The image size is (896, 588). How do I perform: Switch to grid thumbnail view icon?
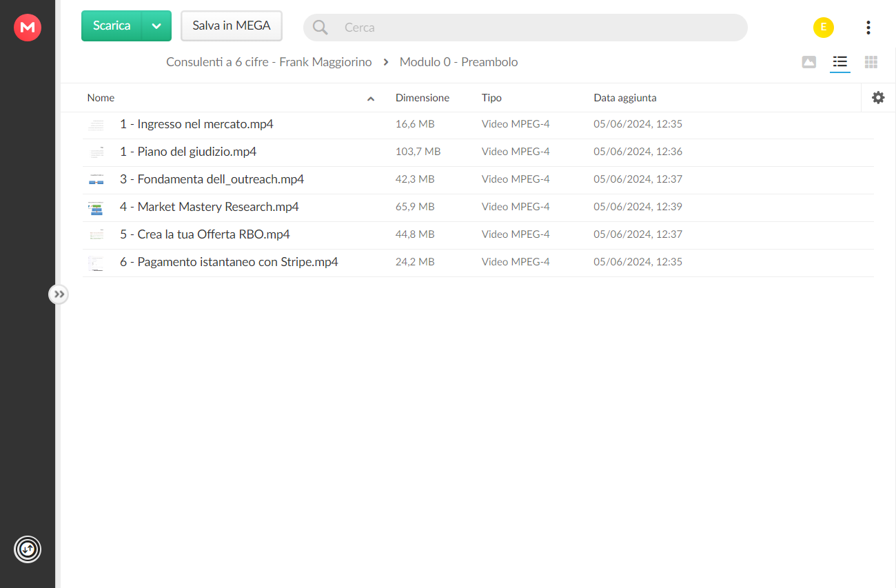pyautogui.click(x=871, y=62)
